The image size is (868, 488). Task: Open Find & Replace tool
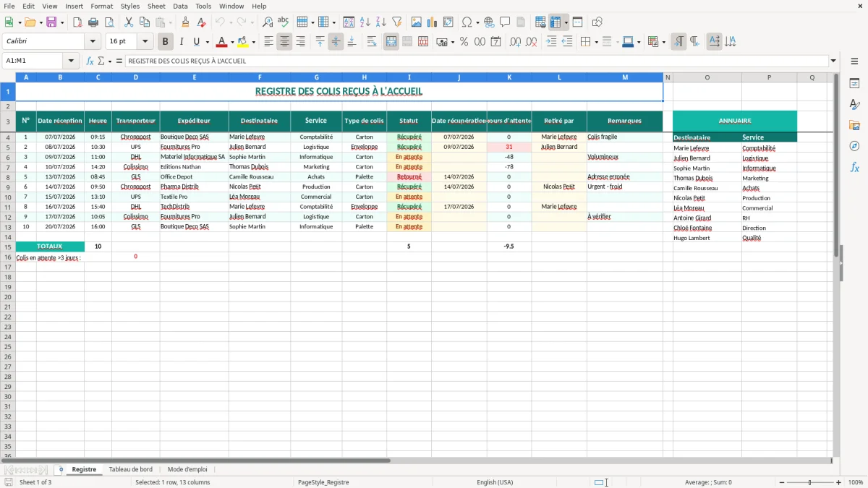click(x=268, y=22)
